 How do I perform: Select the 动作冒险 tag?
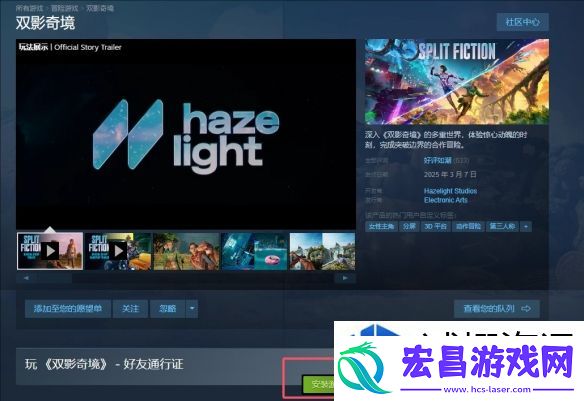tap(468, 226)
